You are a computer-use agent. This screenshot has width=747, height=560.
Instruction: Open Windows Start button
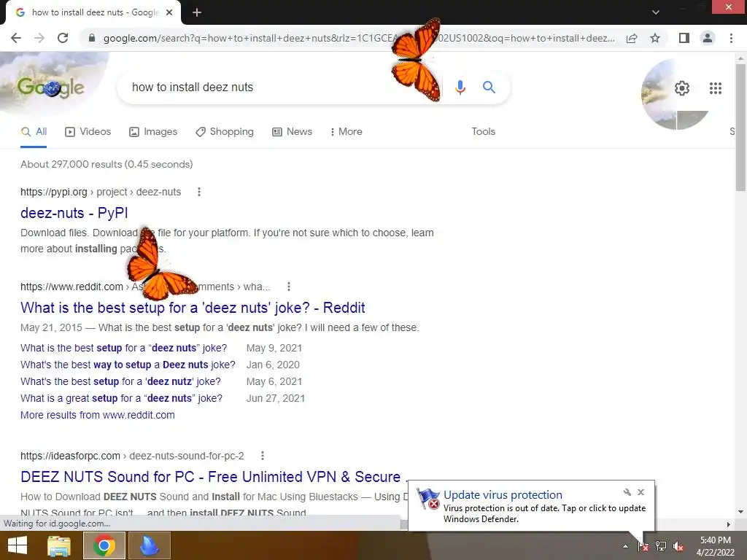tap(18, 545)
